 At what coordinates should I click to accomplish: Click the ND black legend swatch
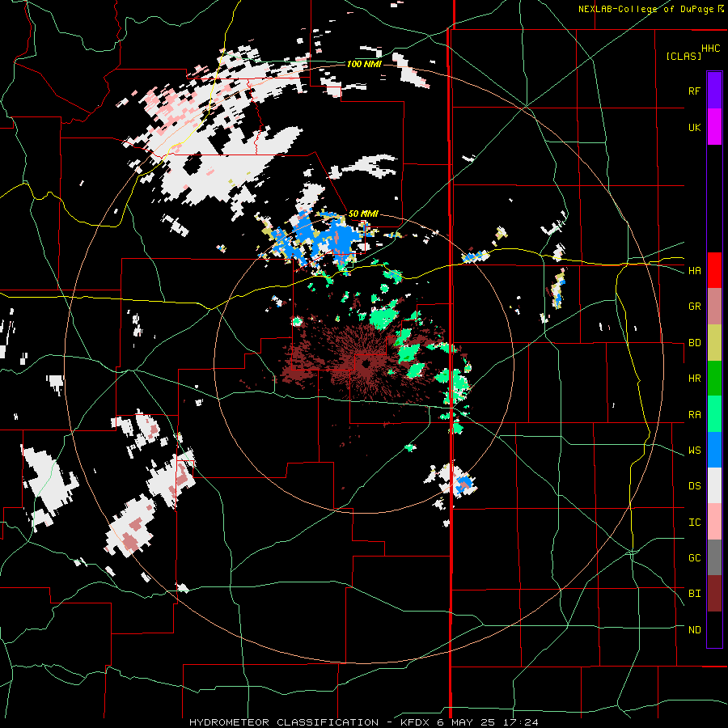click(x=714, y=629)
